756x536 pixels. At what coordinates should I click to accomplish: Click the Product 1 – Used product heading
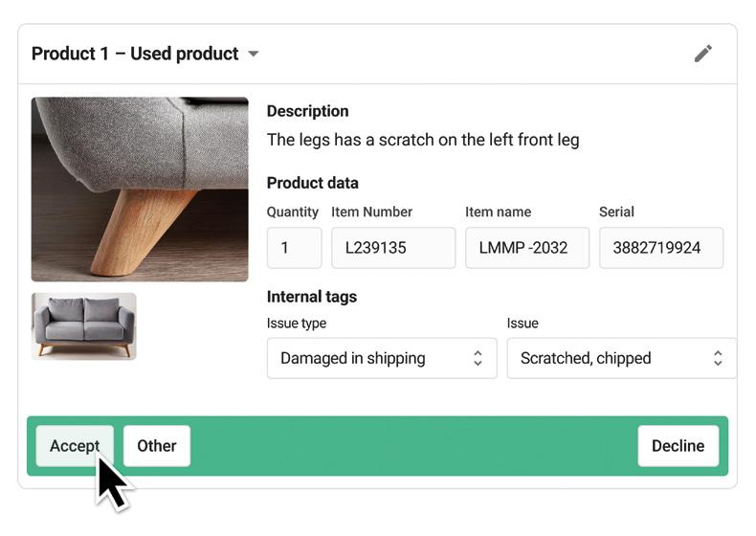click(135, 54)
